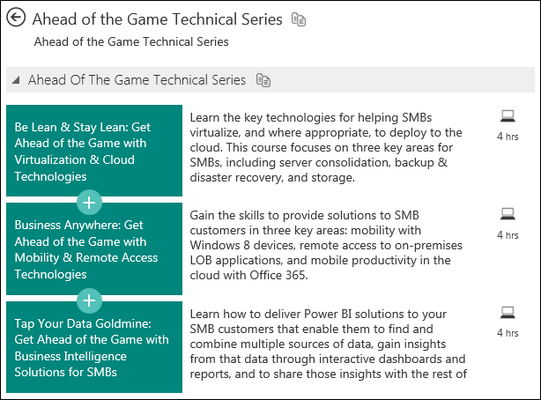
Task: Click the page title Ahead of the Game
Action: 157,19
